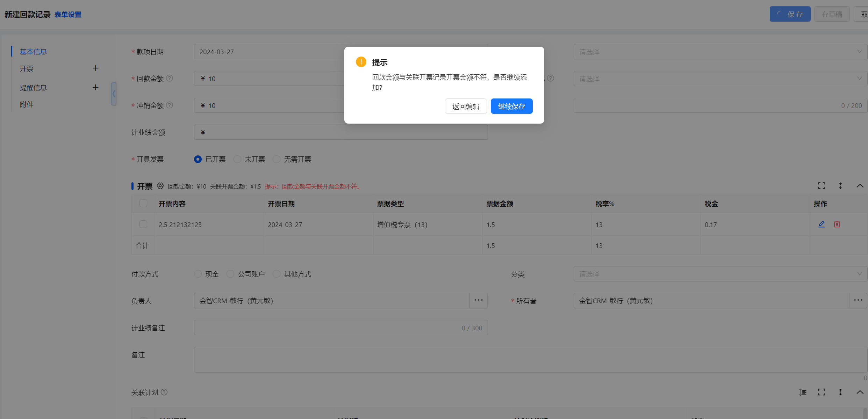The height and width of the screenshot is (419, 868).
Task: Collapse the sidebar with the handle arrow
Action: pos(114,94)
